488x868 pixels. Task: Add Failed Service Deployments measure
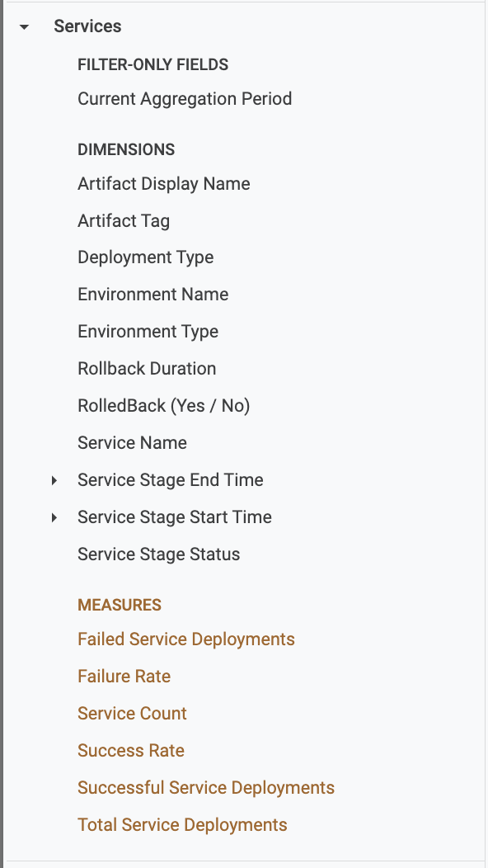(x=186, y=639)
